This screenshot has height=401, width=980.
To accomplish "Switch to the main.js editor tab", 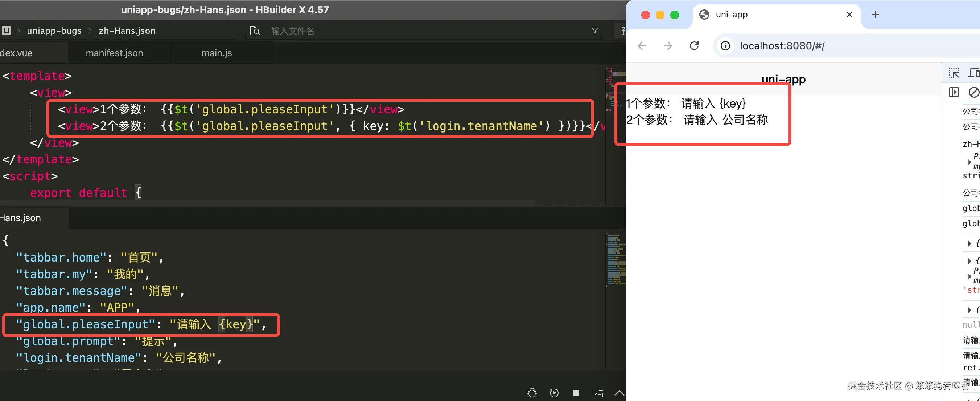I will tap(217, 53).
